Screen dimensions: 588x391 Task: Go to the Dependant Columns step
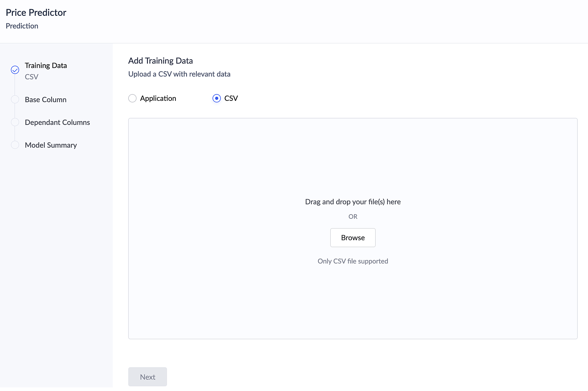pos(57,122)
